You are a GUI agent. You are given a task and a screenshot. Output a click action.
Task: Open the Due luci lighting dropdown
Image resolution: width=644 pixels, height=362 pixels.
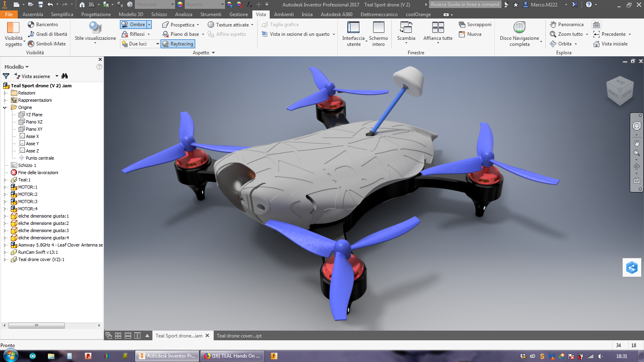pos(157,44)
